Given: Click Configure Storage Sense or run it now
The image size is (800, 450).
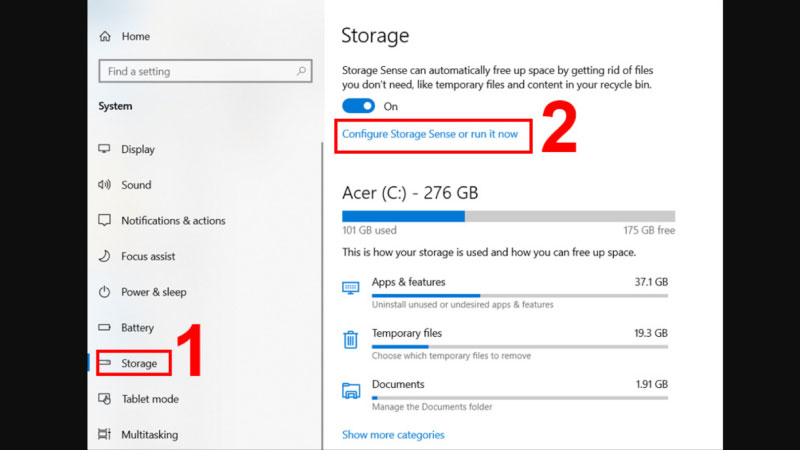Looking at the screenshot, I should 430,134.
